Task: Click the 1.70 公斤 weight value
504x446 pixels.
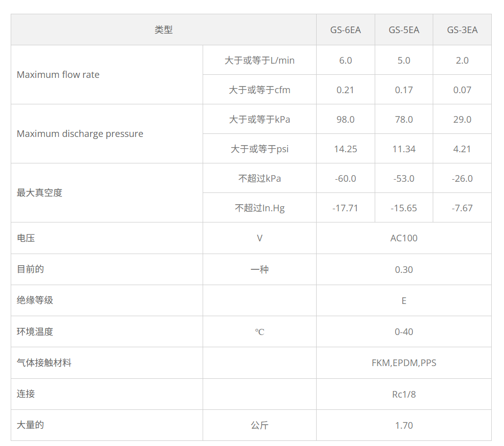Action: [404, 425]
